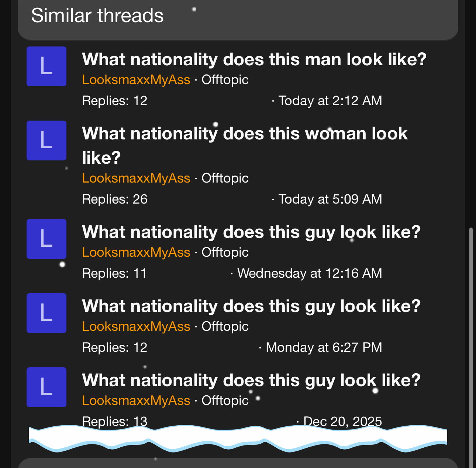Click LooksmaxxMyAss username on the Wednesday thread
The image size is (476, 468).
136,252
